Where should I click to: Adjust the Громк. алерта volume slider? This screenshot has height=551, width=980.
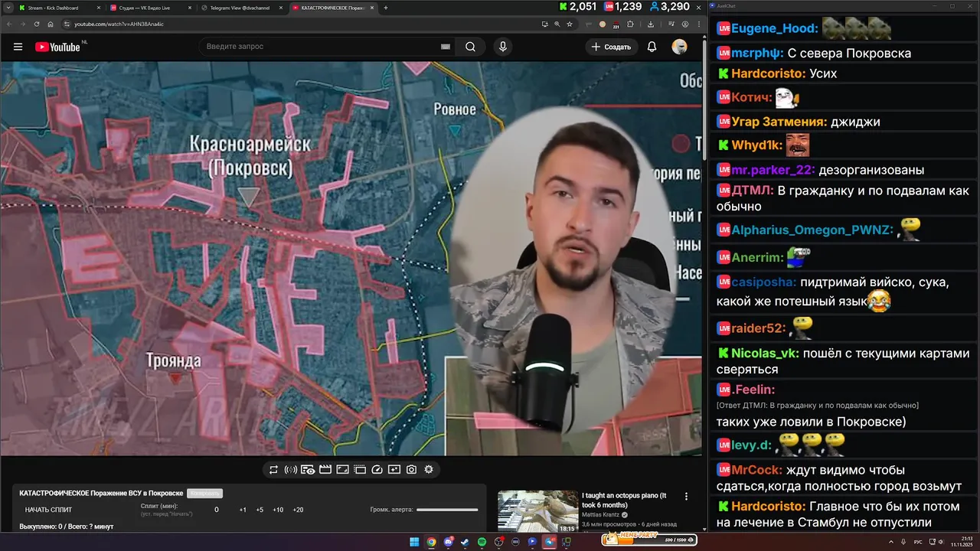pos(447,510)
